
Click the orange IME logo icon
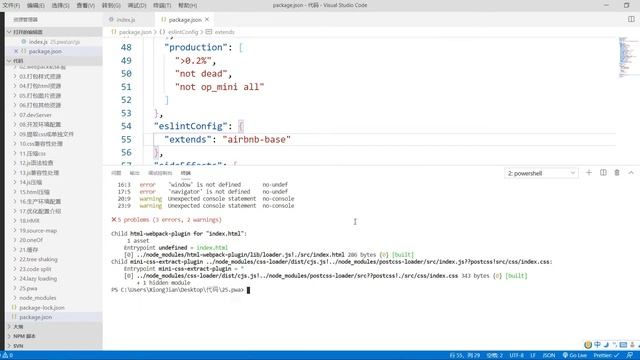point(588,345)
